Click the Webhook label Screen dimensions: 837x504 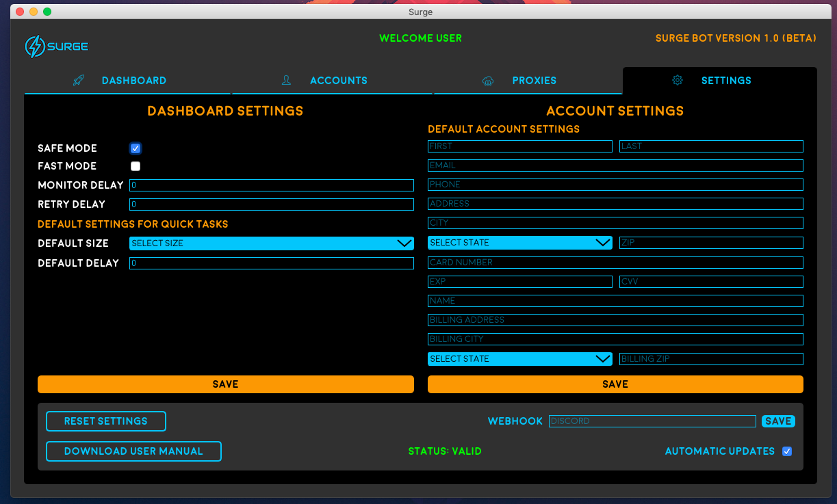click(x=515, y=421)
